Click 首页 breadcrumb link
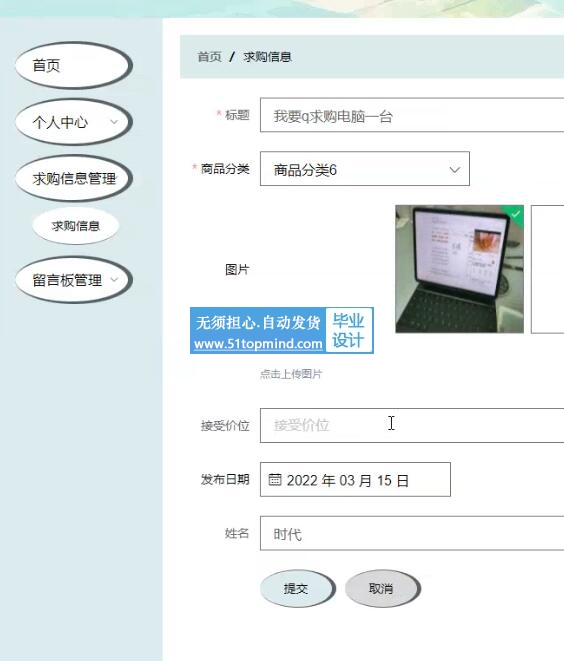The height and width of the screenshot is (661, 564). pyautogui.click(x=209, y=56)
